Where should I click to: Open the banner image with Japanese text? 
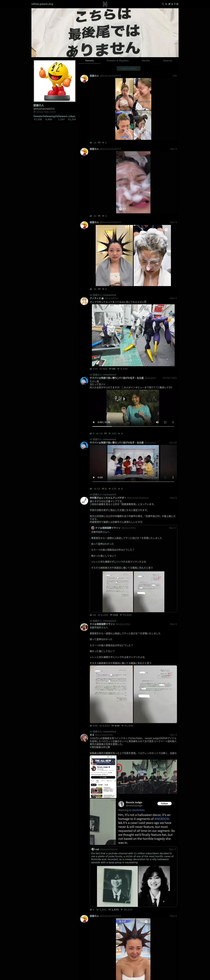(x=105, y=33)
